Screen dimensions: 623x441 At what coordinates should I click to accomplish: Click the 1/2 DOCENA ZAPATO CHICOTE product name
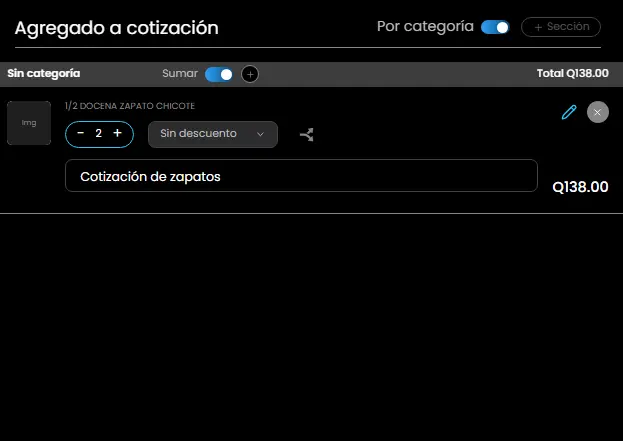coord(130,106)
